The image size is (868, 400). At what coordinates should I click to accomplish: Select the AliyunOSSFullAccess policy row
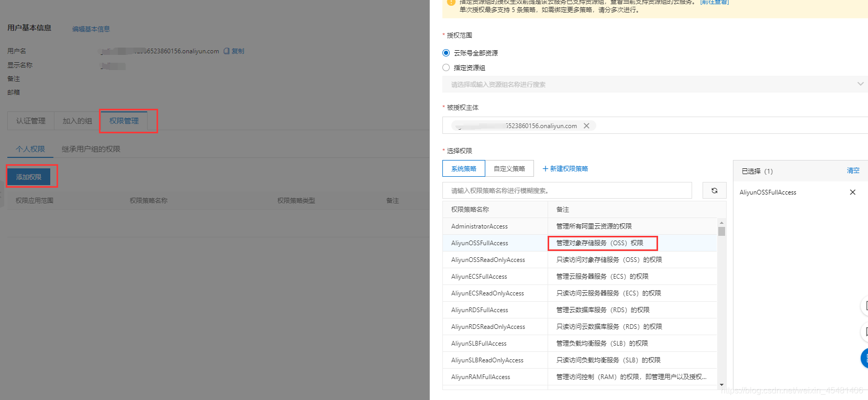click(x=580, y=243)
